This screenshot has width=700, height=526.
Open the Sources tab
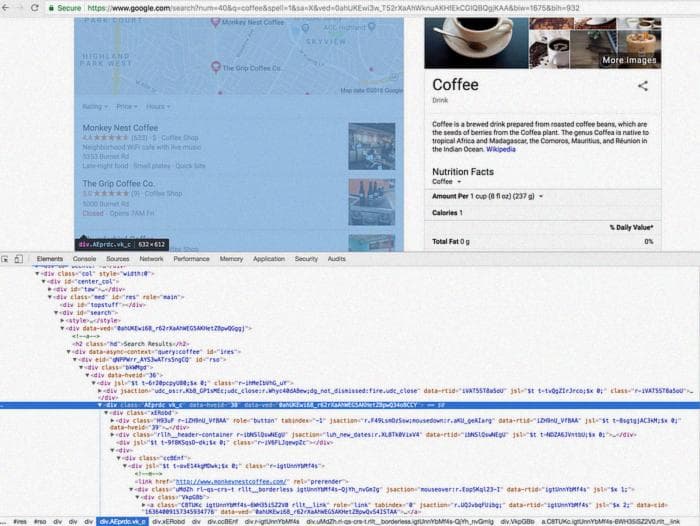[117, 259]
